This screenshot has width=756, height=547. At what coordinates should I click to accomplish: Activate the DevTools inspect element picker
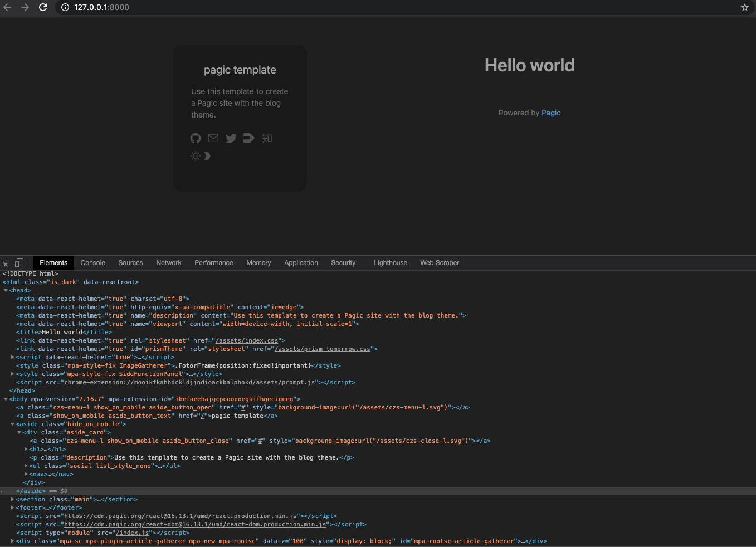point(5,263)
